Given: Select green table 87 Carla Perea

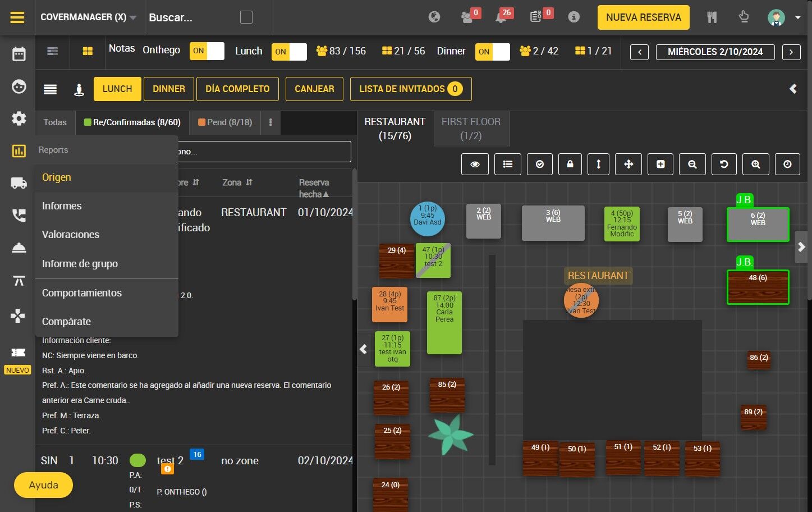Looking at the screenshot, I should 444,323.
